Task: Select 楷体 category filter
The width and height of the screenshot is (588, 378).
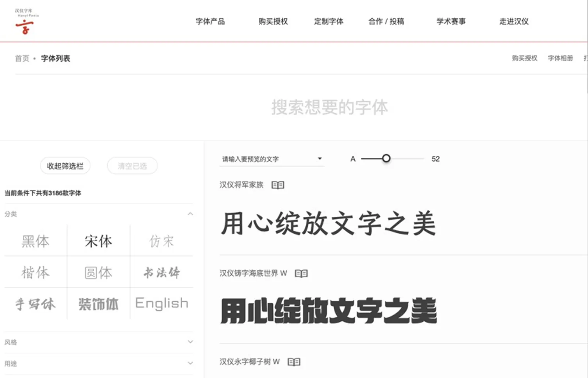Action: (35, 273)
